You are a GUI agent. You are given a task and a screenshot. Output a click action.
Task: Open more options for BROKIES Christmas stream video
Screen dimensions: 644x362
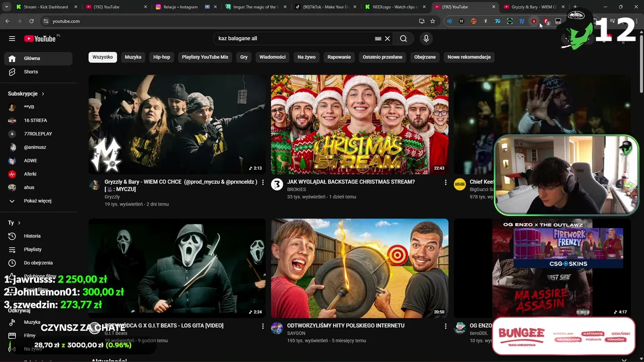(445, 183)
